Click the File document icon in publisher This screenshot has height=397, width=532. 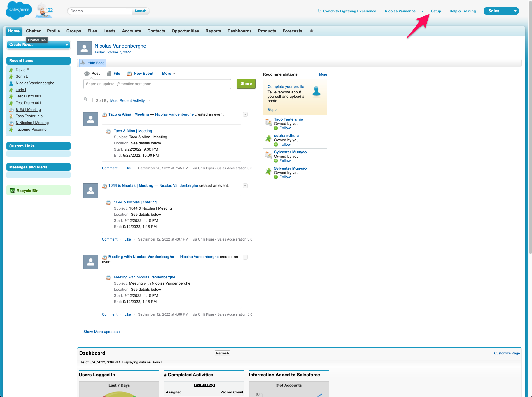(109, 74)
